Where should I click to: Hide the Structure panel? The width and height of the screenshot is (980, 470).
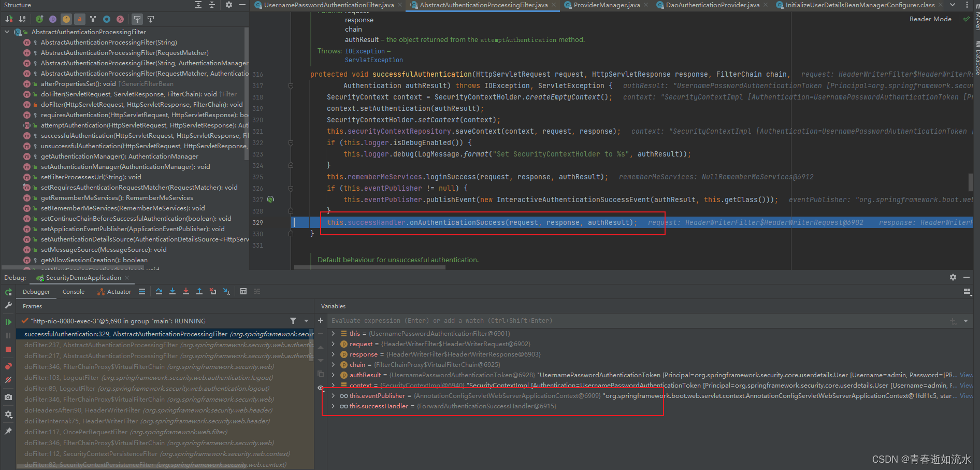242,5
